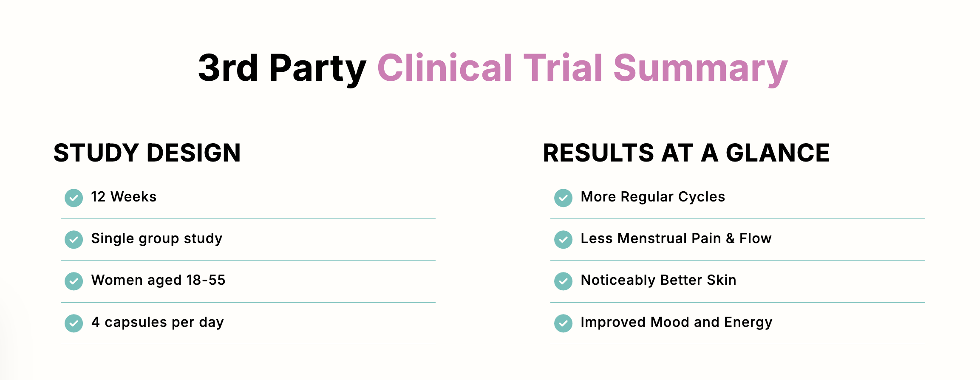Click Improved Mood and Energy text
Image resolution: width=980 pixels, height=380 pixels.
click(676, 322)
